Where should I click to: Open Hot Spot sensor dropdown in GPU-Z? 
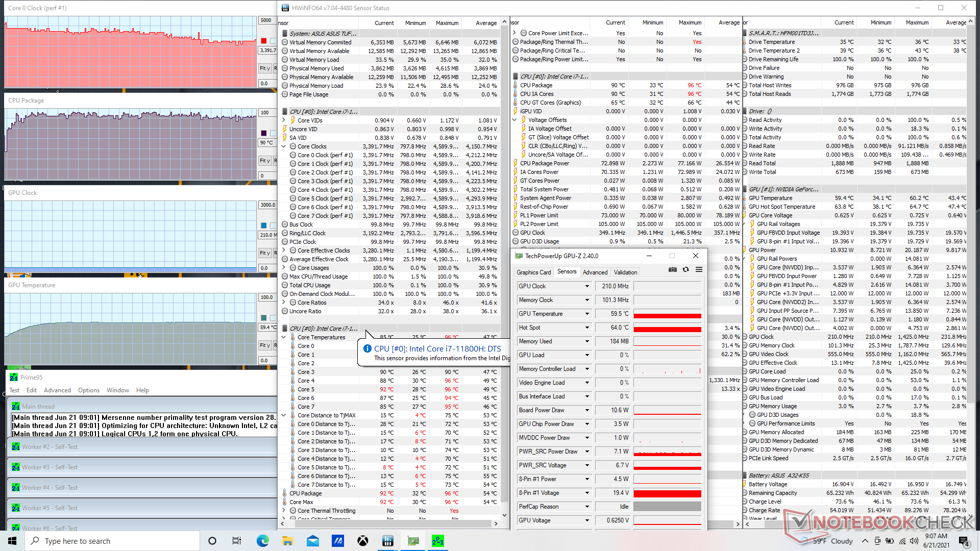click(x=587, y=328)
